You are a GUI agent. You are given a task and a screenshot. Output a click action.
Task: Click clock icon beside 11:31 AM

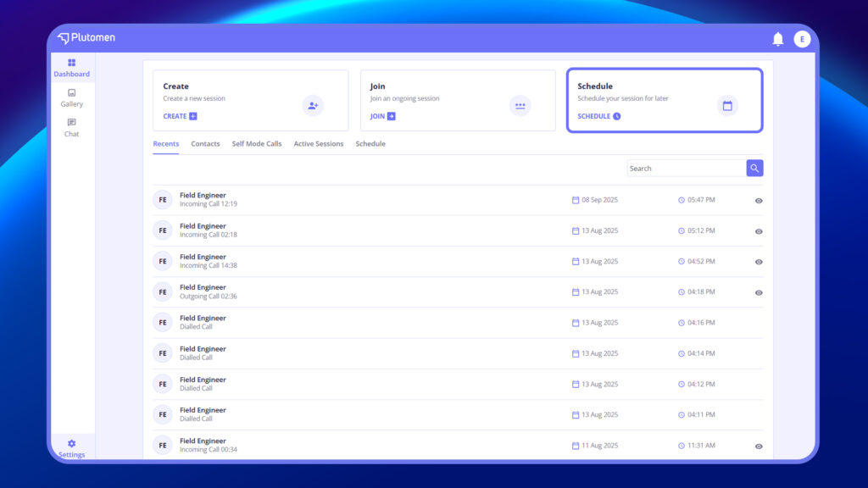click(x=682, y=446)
